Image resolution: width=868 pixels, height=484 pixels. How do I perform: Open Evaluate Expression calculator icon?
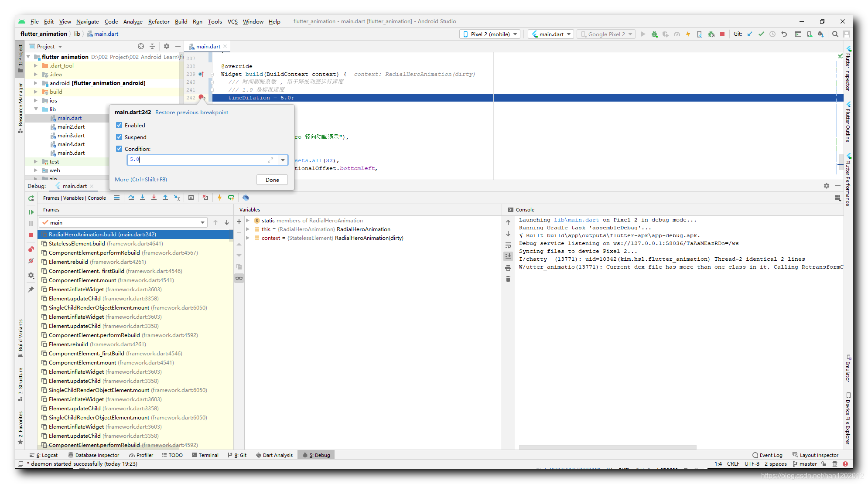tap(191, 198)
